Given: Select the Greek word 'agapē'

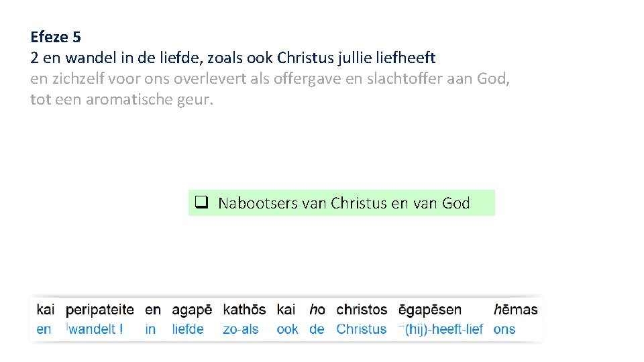Looking at the screenshot, I should coord(192,310).
